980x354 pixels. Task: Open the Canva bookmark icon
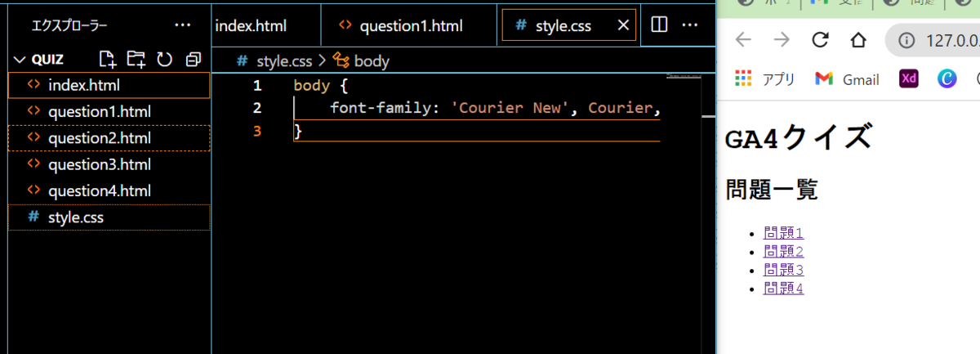click(947, 78)
